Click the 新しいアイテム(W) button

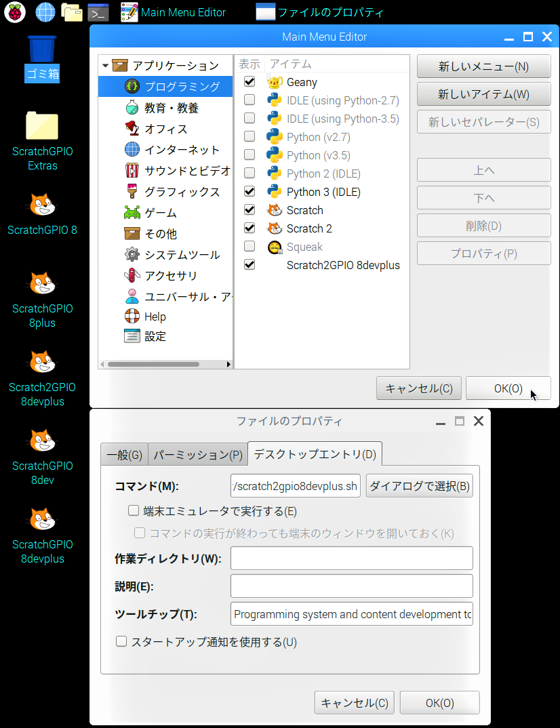[484, 94]
